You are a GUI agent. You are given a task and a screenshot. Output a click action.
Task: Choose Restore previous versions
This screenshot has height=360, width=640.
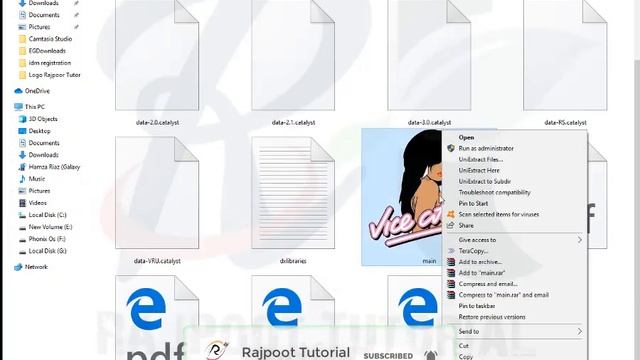coord(492,317)
